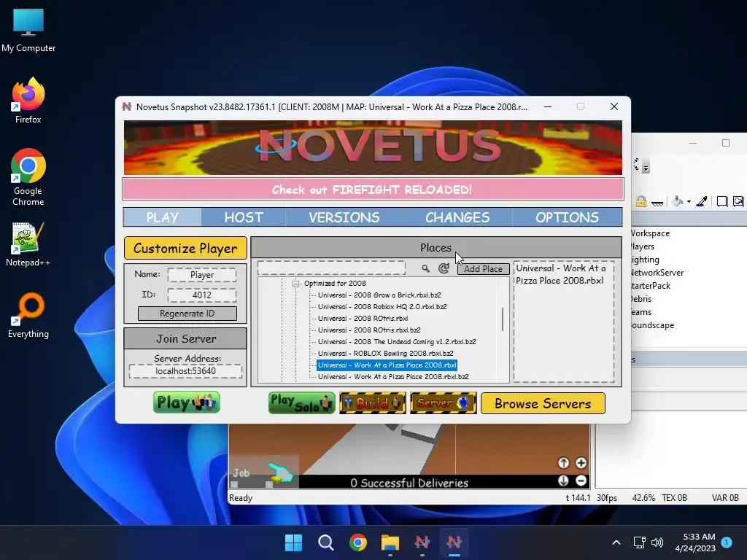Viewport: 747px width, 560px height.
Task: Open My Computer desktop icon
Action: pyautogui.click(x=28, y=31)
